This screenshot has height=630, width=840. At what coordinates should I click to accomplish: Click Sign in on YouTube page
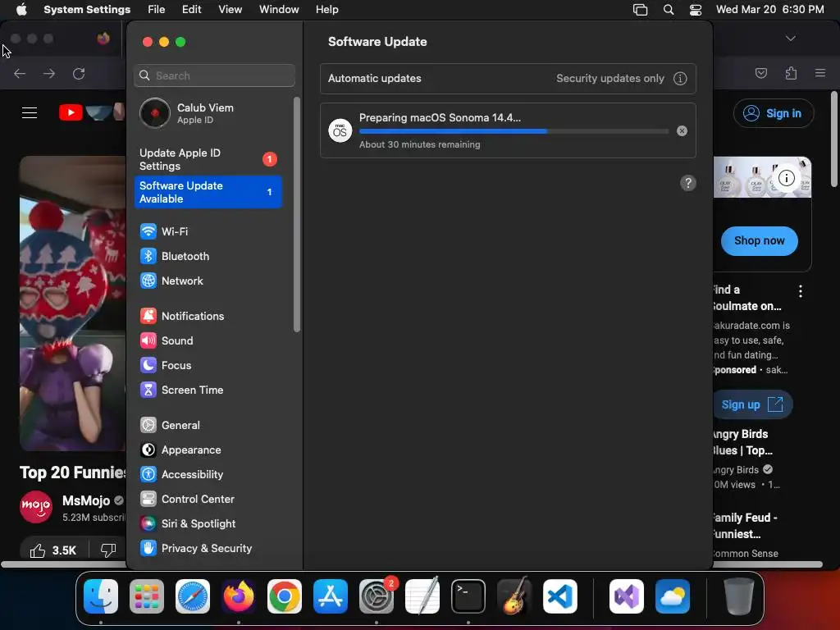click(x=774, y=113)
